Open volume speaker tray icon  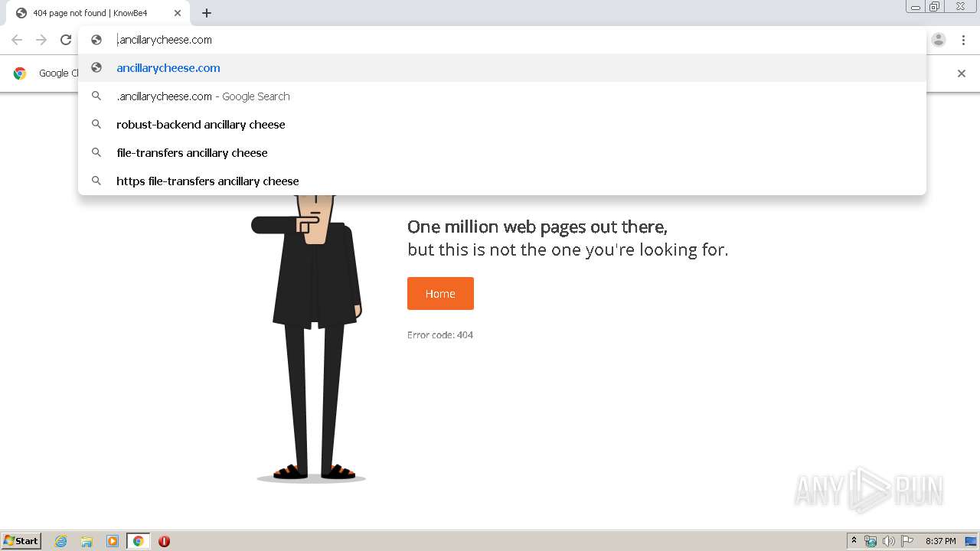click(x=889, y=541)
